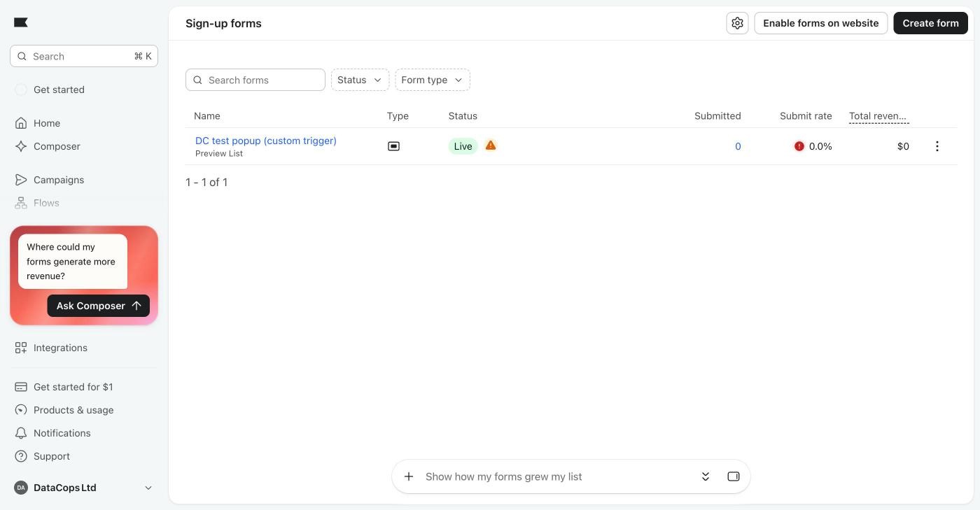This screenshot has height=510, width=980.
Task: Open the three-dot row actions menu
Action: [x=937, y=146]
